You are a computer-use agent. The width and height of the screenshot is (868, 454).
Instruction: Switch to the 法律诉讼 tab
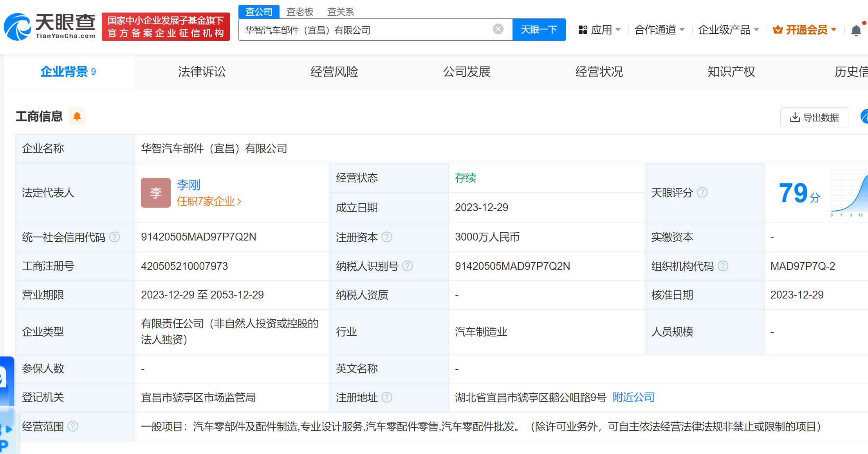point(202,72)
